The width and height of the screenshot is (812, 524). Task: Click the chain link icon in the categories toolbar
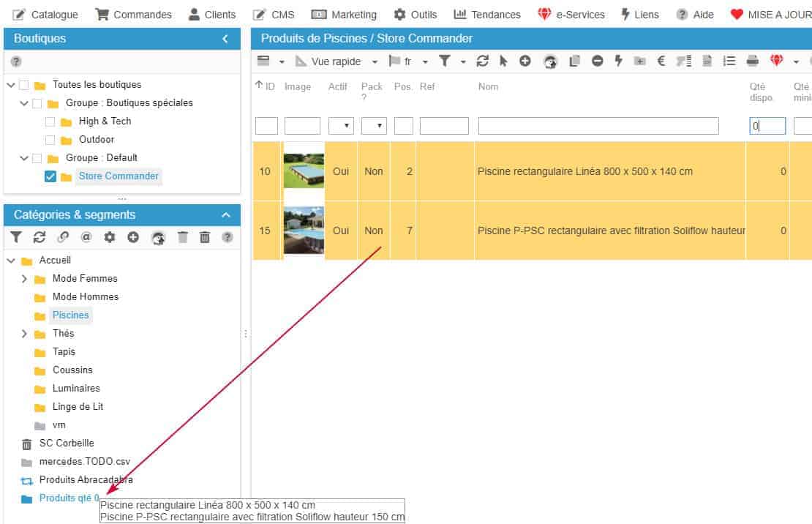tap(63, 237)
